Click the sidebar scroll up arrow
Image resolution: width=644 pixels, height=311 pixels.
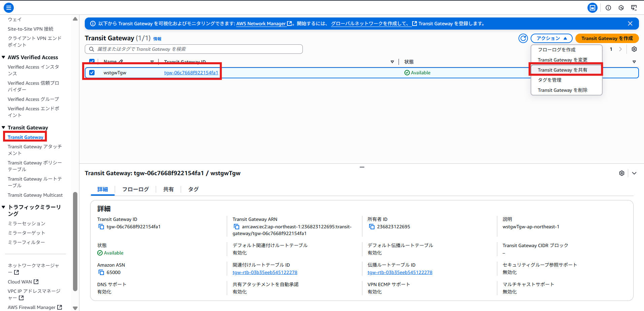(x=75, y=19)
